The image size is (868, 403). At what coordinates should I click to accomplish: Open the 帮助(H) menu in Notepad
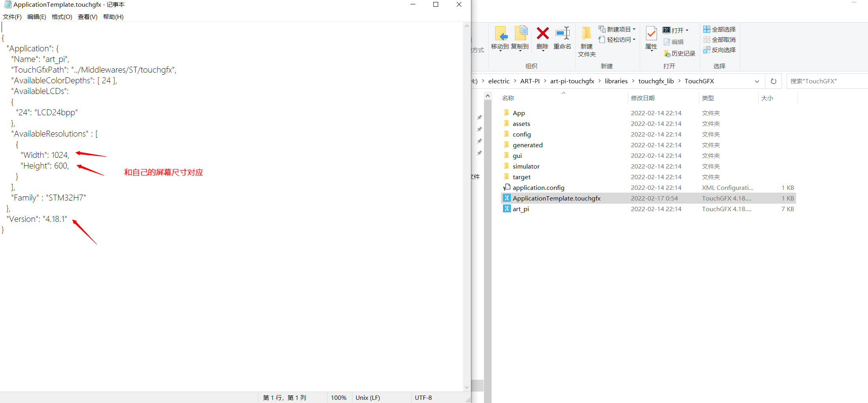click(113, 17)
